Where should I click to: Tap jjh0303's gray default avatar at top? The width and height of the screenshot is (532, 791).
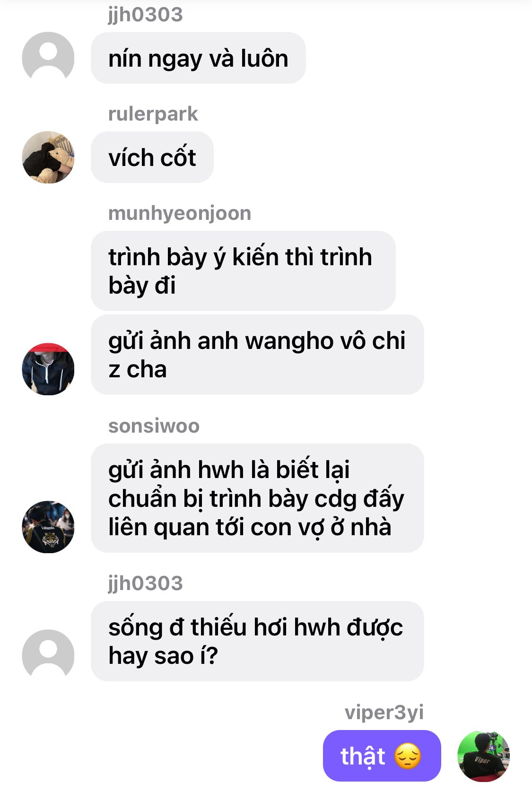(x=48, y=58)
